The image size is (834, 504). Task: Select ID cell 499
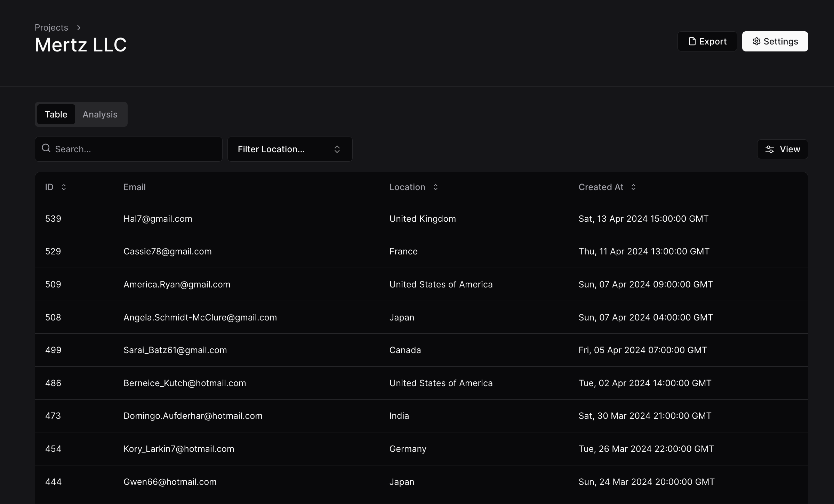click(x=53, y=350)
